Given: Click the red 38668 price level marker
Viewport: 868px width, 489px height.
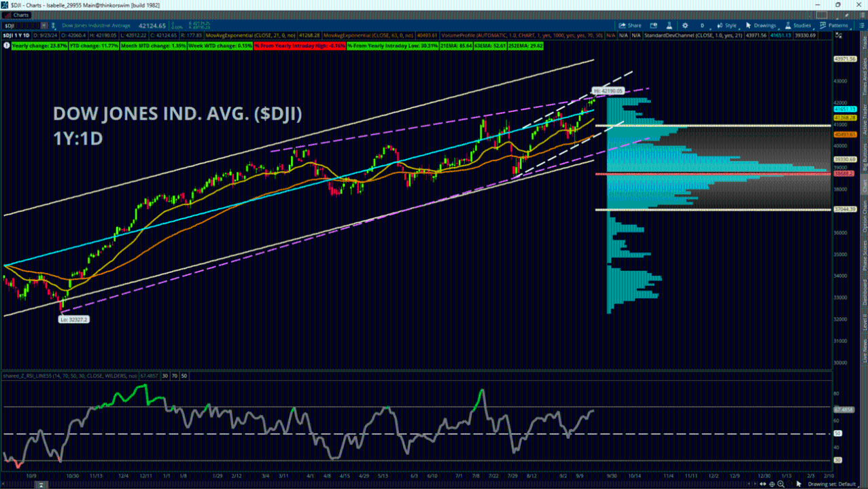Looking at the screenshot, I should (x=843, y=174).
